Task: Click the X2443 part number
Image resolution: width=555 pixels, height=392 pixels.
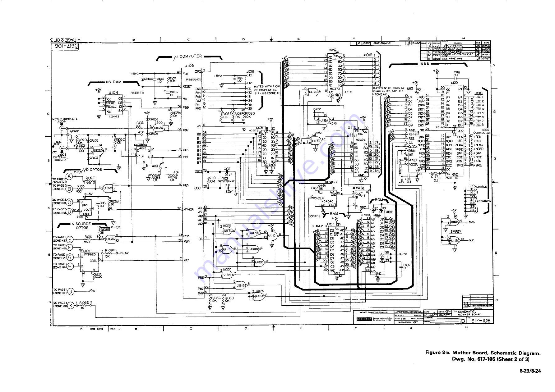Action: tap(113, 116)
